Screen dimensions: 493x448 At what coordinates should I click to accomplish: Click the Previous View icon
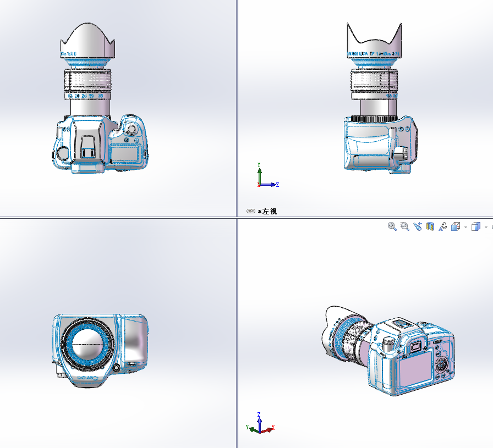click(x=418, y=226)
